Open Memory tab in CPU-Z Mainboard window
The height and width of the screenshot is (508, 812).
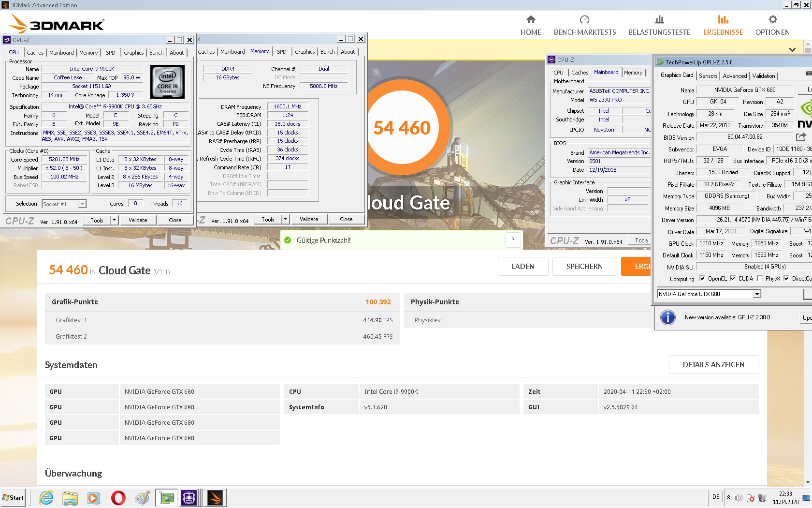633,73
